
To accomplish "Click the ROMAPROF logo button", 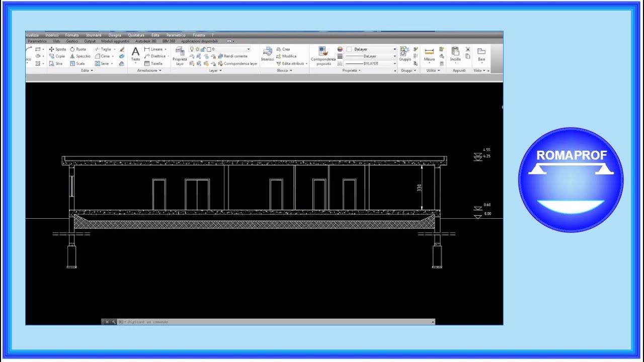I will tap(571, 180).
